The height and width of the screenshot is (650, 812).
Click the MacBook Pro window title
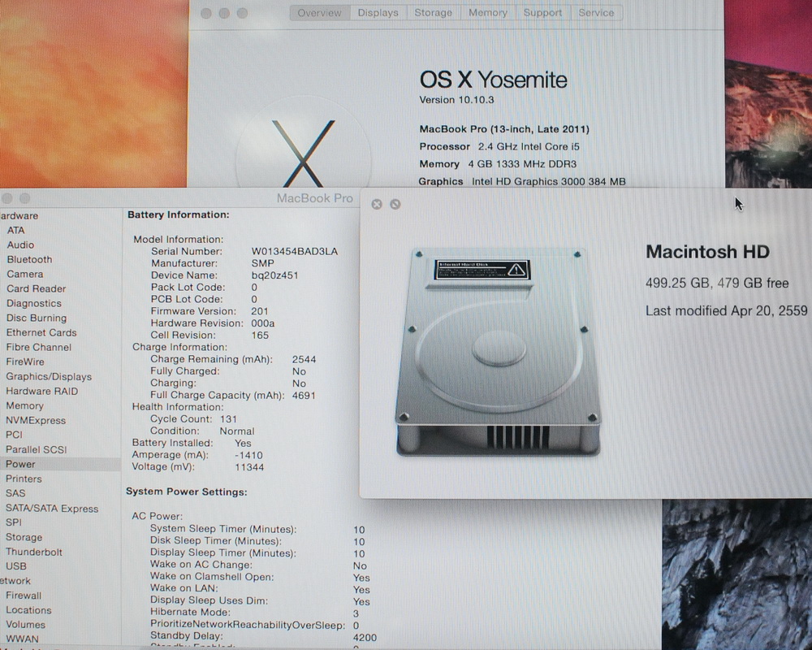tap(314, 198)
